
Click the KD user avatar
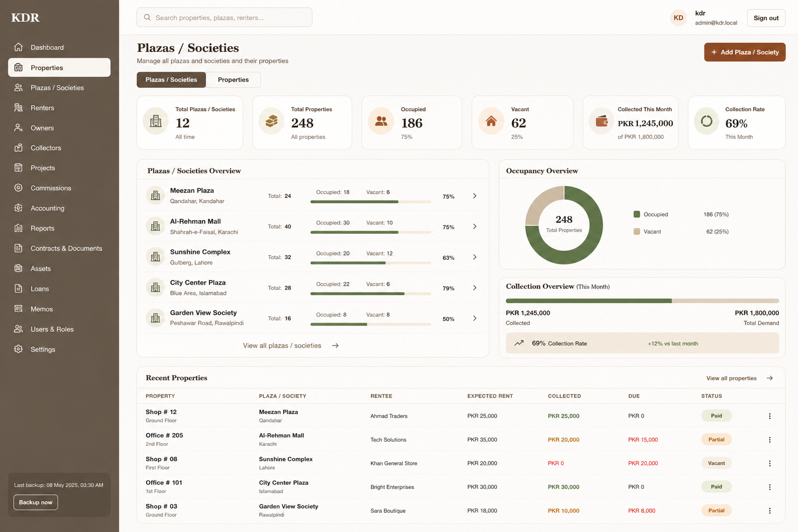679,18
